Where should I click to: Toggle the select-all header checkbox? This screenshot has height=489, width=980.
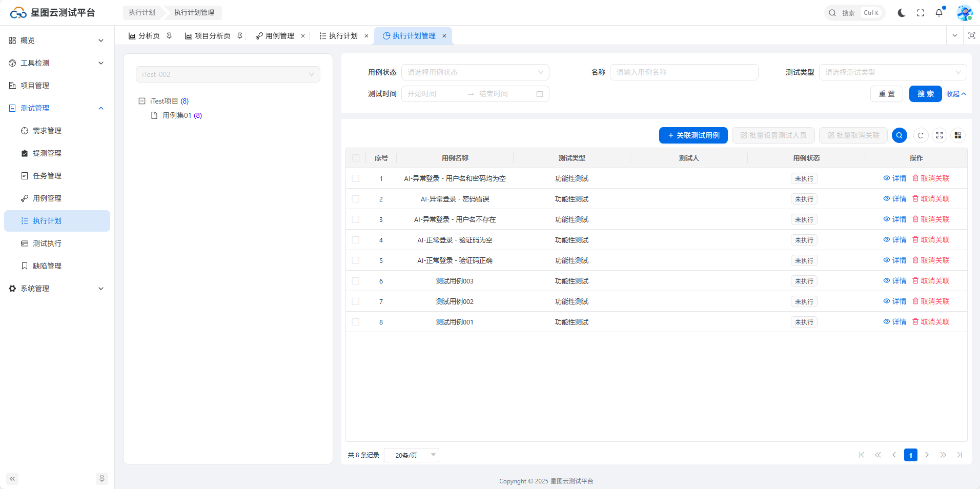356,158
